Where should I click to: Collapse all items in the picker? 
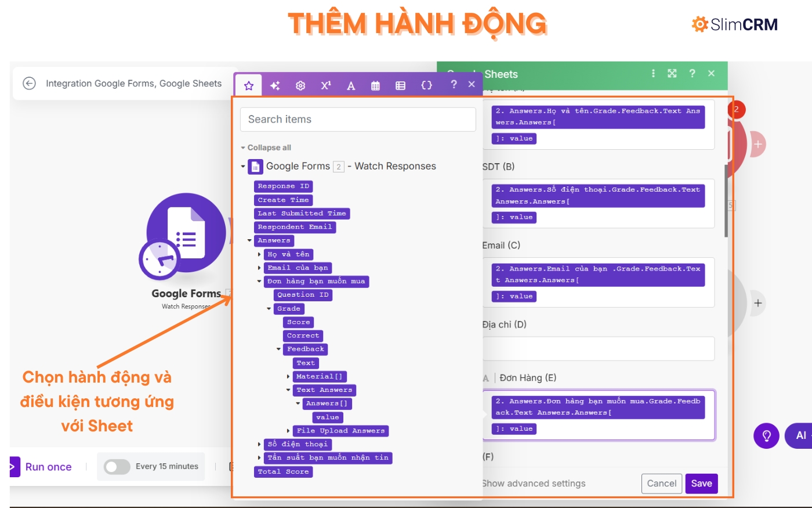click(x=266, y=147)
